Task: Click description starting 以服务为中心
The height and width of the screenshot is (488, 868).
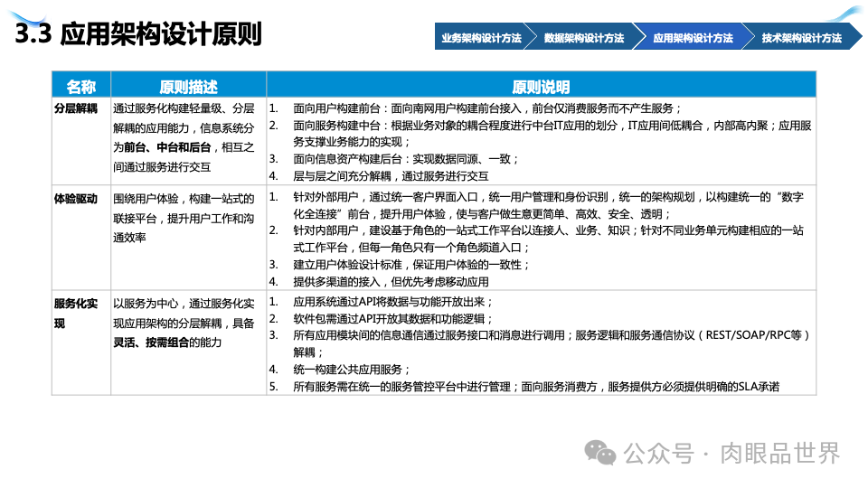Action: 184,323
